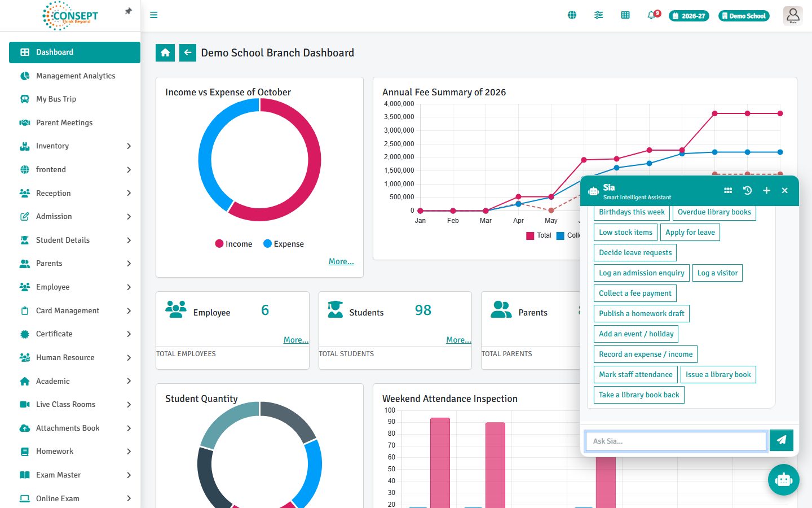Click the sidebar pin icon
Screen dimensions: 812x508
point(129,11)
